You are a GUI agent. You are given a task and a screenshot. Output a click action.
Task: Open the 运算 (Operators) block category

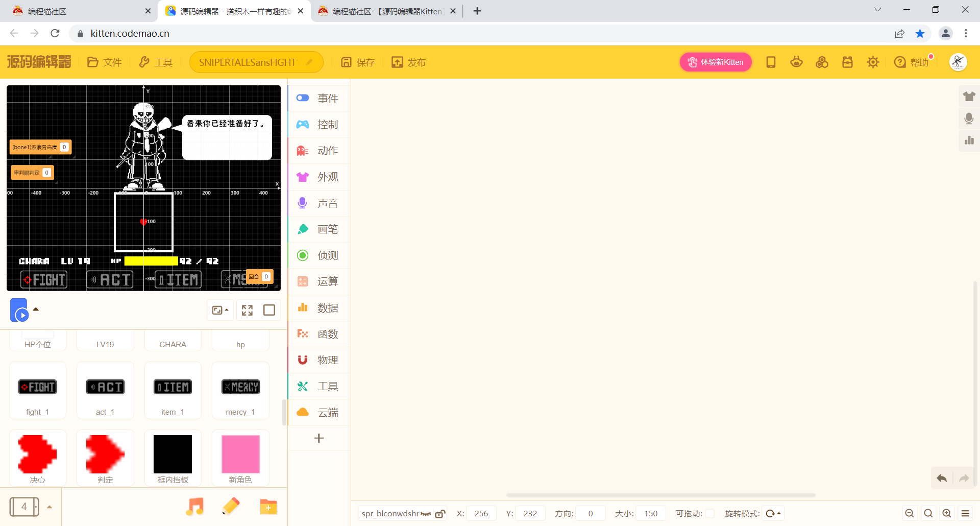coord(319,281)
